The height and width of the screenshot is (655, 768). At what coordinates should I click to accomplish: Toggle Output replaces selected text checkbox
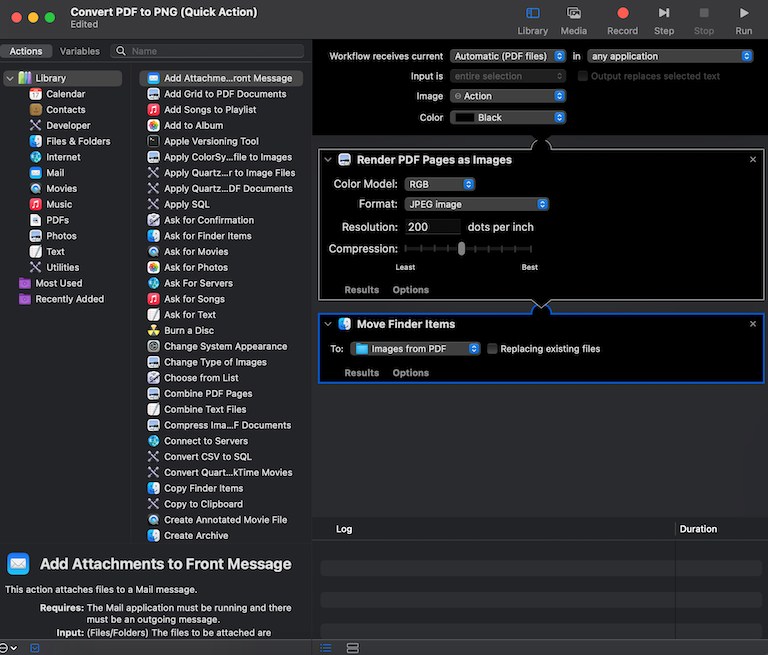[x=582, y=76]
